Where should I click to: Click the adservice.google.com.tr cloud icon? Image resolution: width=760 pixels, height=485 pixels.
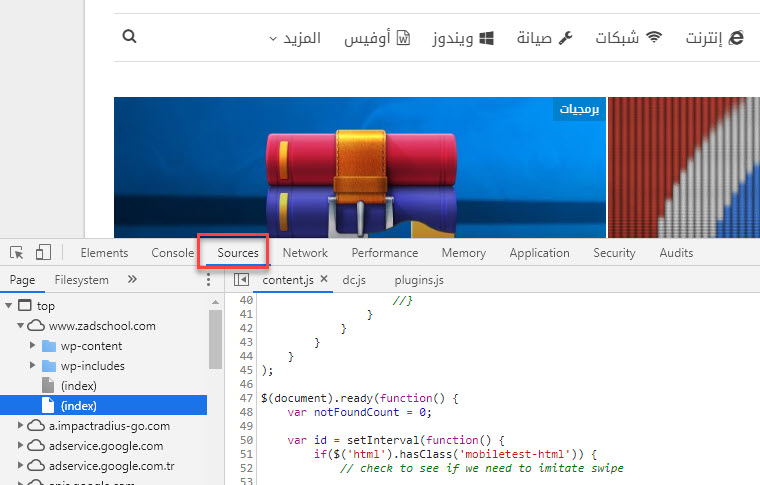coord(36,466)
